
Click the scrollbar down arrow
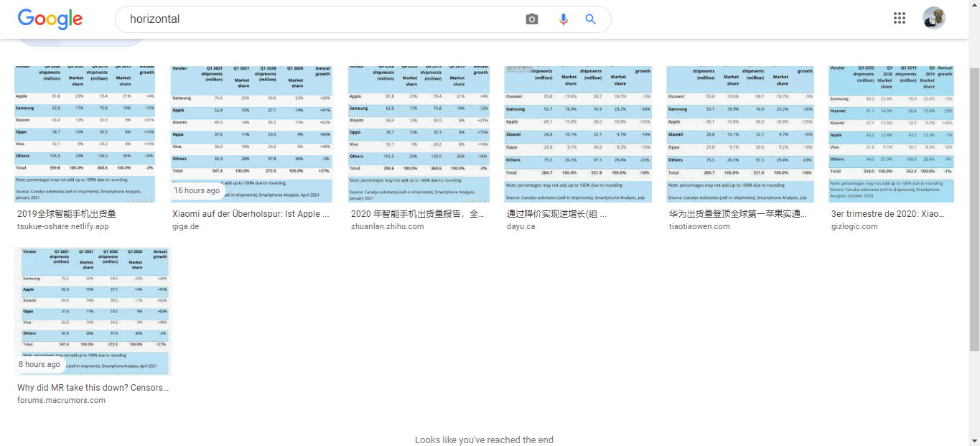click(974, 440)
